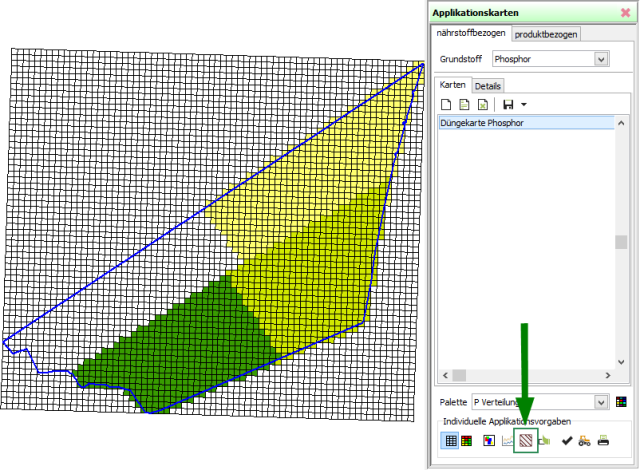Select Düngekarte Phosphor in the list
640x470 pixels.
point(482,123)
